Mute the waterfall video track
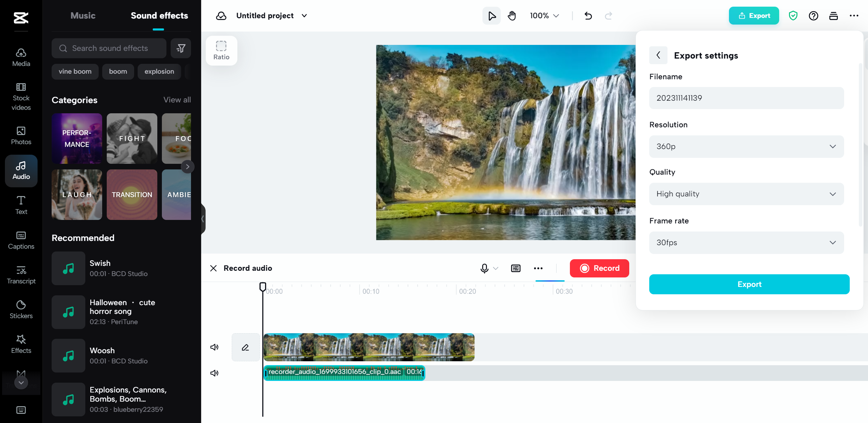 pyautogui.click(x=214, y=347)
